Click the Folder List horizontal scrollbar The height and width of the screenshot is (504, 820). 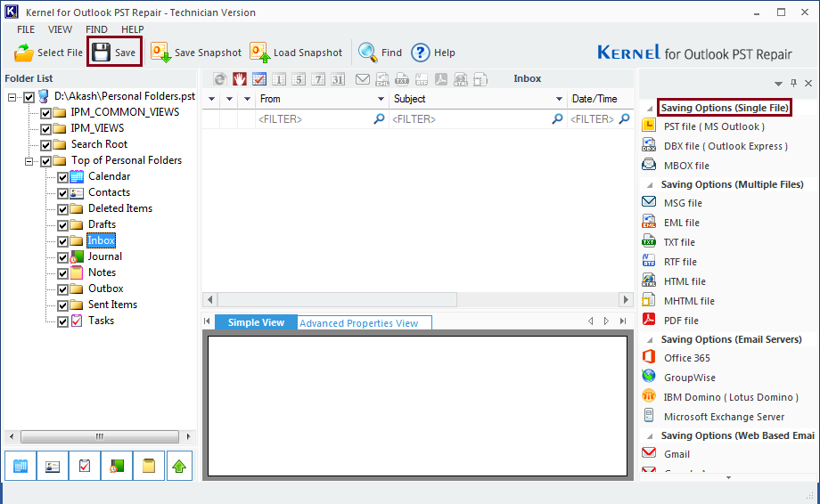99,436
